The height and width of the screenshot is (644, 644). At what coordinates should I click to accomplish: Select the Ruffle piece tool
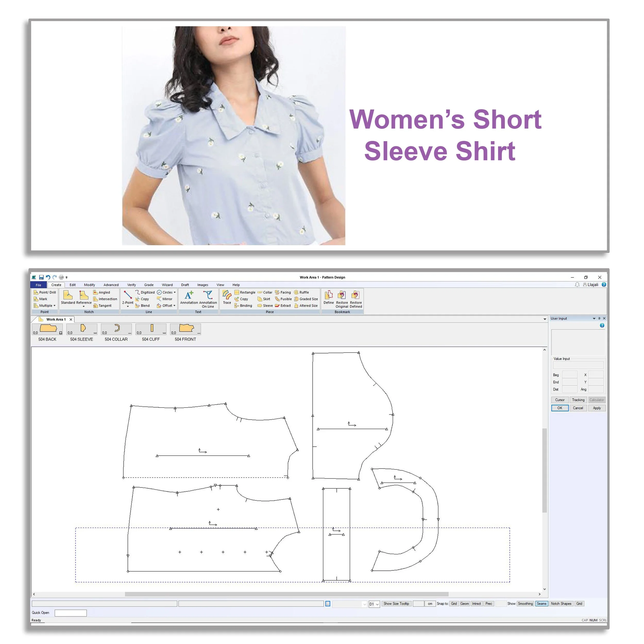pyautogui.click(x=301, y=292)
